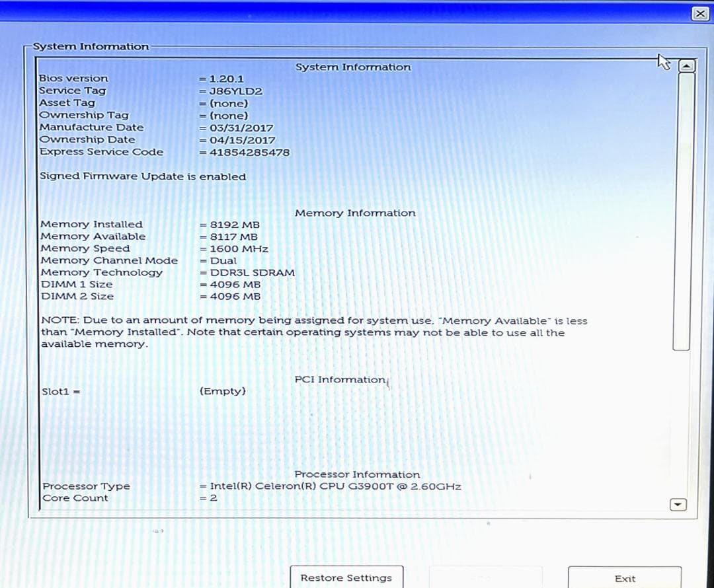This screenshot has width=714, height=588.
Task: Click the Restore Settings button
Action: [346, 577]
